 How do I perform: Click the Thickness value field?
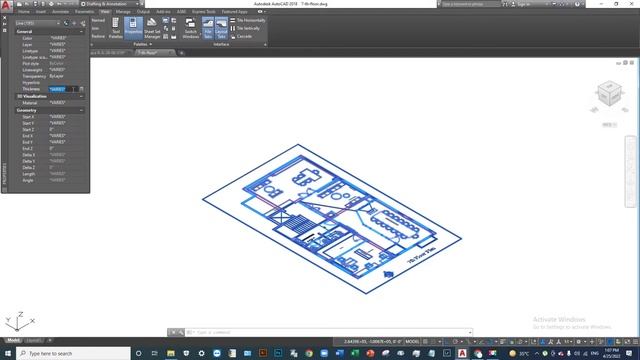(x=63, y=89)
